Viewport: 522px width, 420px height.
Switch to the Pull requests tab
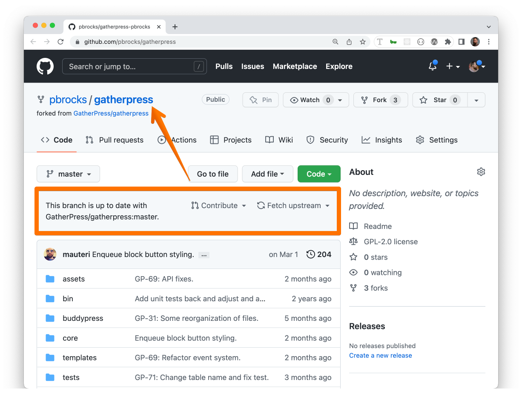pyautogui.click(x=115, y=140)
